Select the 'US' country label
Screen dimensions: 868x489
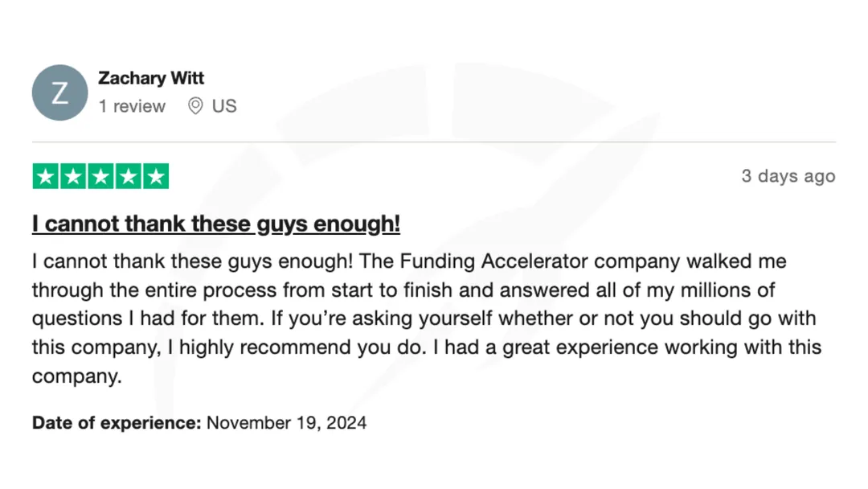[224, 106]
